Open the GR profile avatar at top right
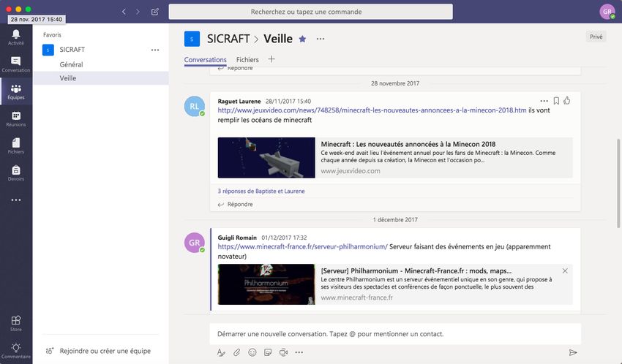This screenshot has height=364, width=622. tap(607, 12)
